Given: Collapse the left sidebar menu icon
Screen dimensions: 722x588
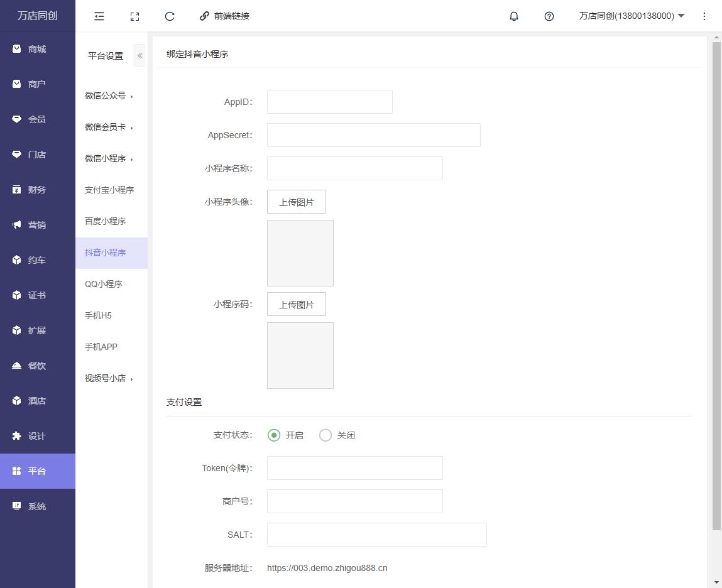Looking at the screenshot, I should [99, 16].
